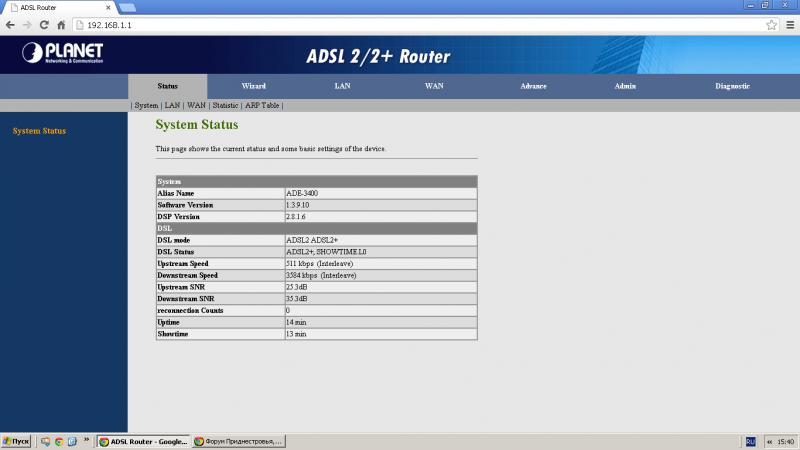Open the ARP Table submenu link
This screenshot has height=450, width=800.
[x=262, y=105]
